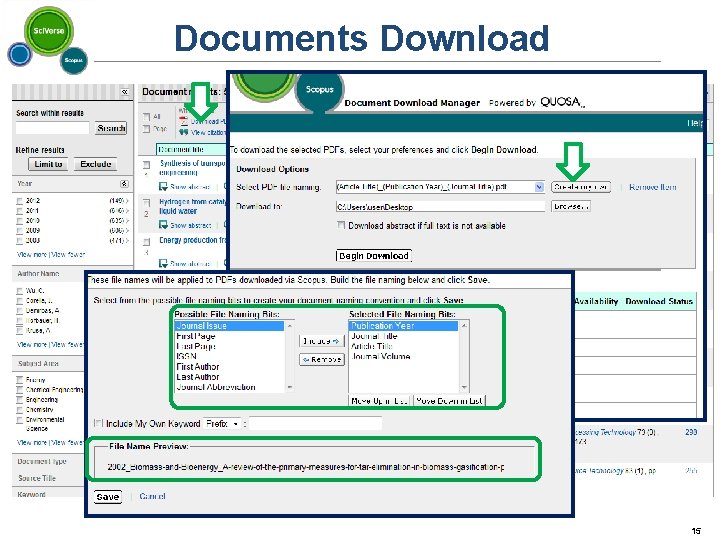This screenshot has height=540, width=720.
Task: Open the Hydrogen from catalytic document title
Action: pos(192,206)
